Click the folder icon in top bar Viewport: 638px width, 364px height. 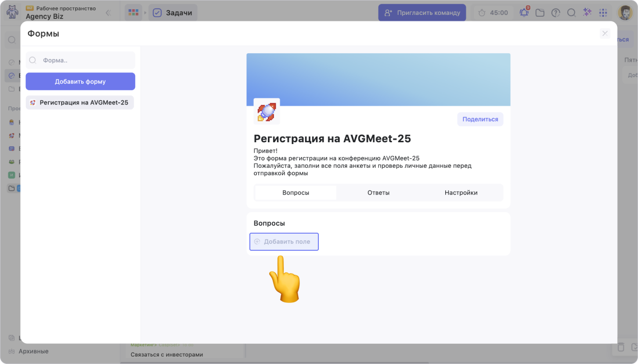[540, 13]
